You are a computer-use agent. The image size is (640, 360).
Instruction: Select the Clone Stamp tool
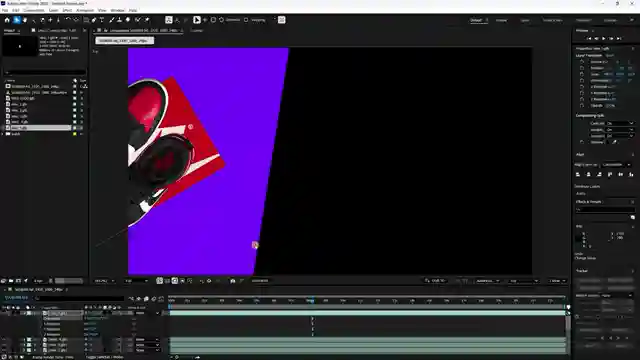[119, 20]
